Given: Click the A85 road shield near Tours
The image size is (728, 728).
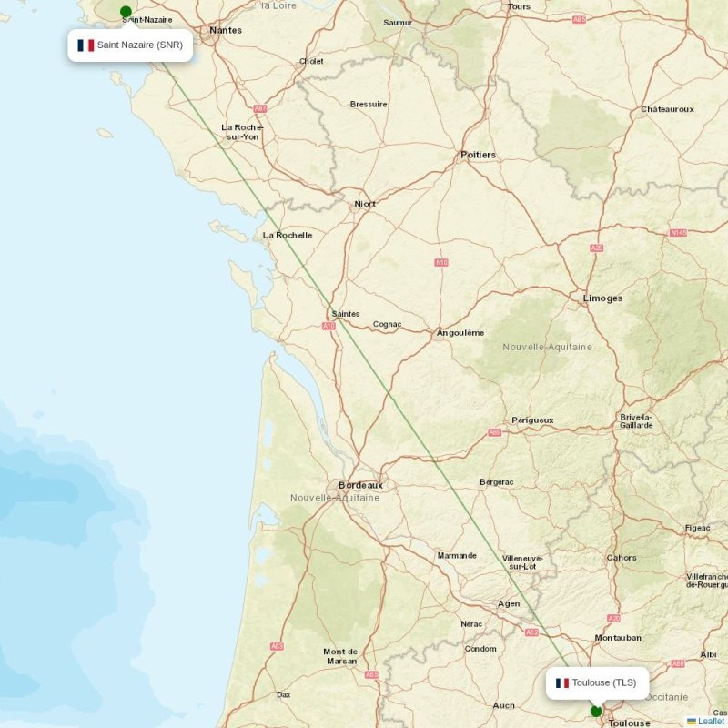Looking at the screenshot, I should pos(579,19).
